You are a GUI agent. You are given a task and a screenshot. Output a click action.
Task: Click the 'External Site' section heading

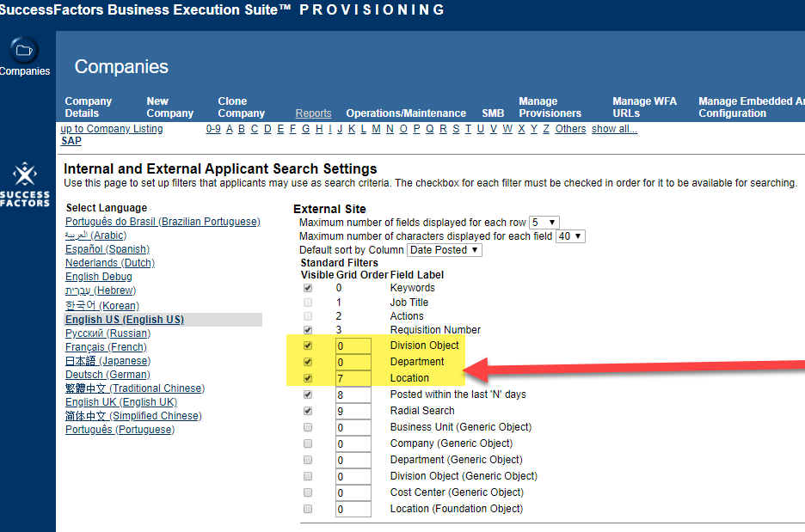tap(329, 209)
